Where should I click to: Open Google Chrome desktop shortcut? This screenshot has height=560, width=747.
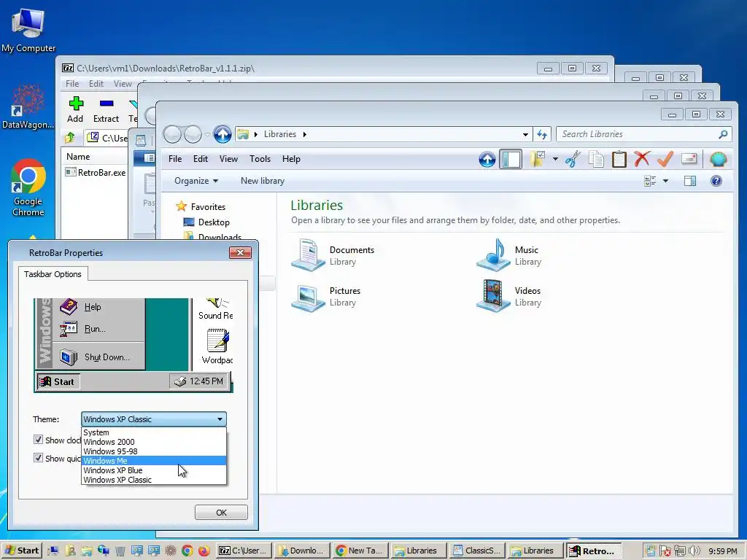(x=28, y=187)
